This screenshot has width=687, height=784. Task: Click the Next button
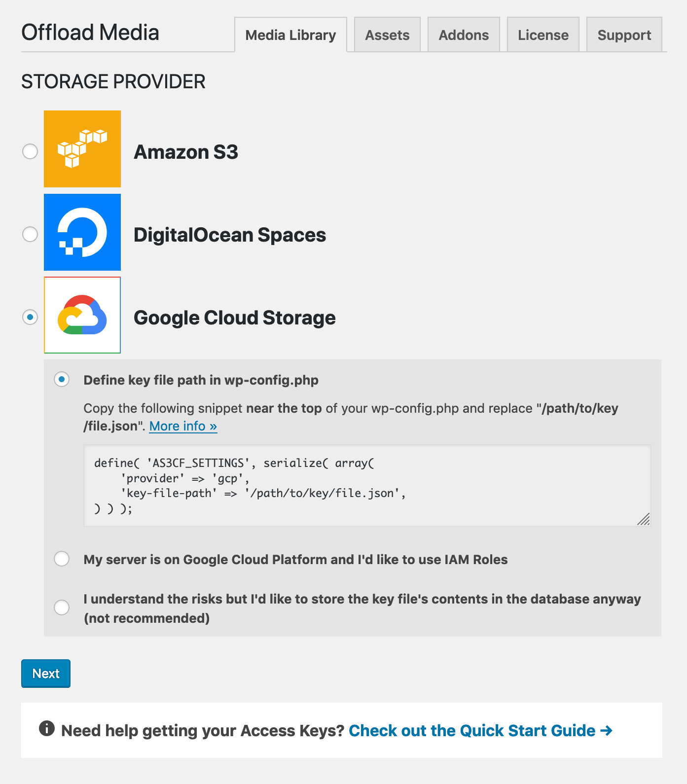(45, 673)
